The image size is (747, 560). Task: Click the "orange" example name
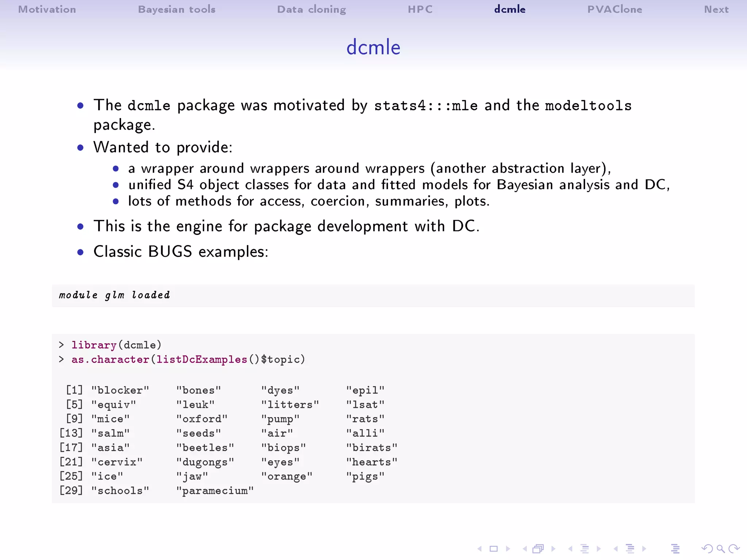[x=287, y=477]
